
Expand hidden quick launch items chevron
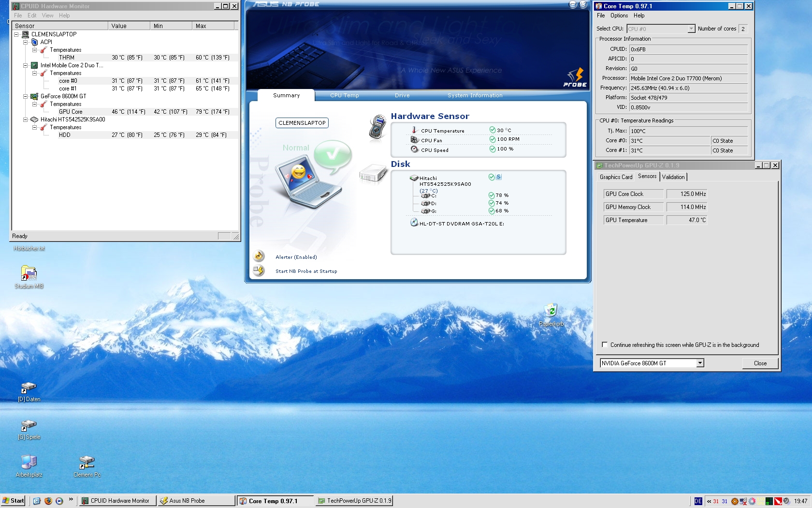coord(71,499)
